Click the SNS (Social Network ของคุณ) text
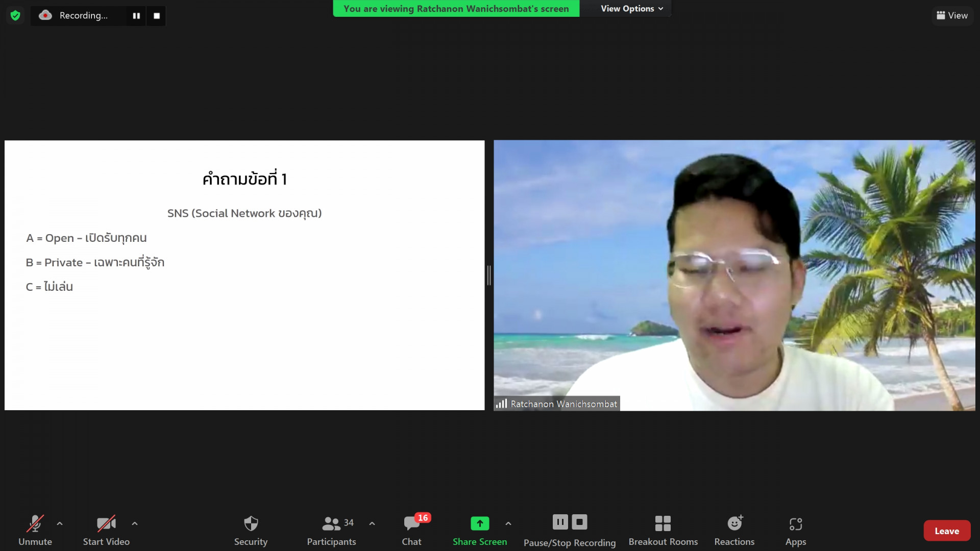Image resolution: width=980 pixels, height=551 pixels. point(244,213)
